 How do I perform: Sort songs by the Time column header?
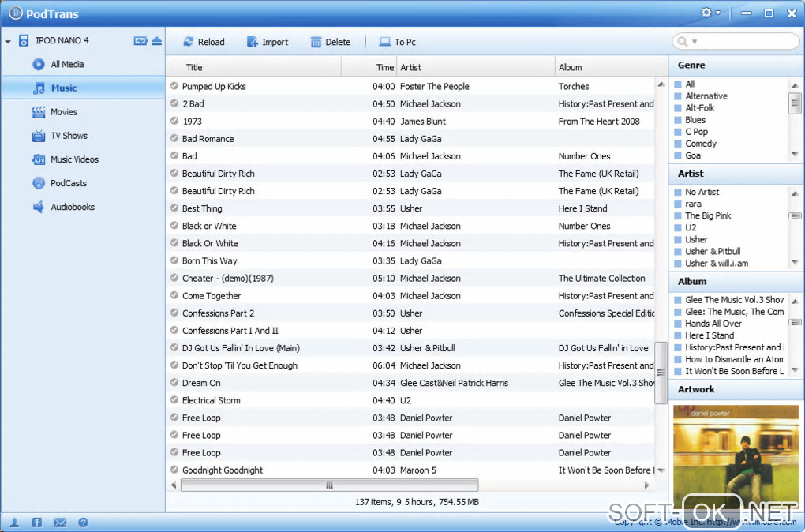tap(369, 67)
